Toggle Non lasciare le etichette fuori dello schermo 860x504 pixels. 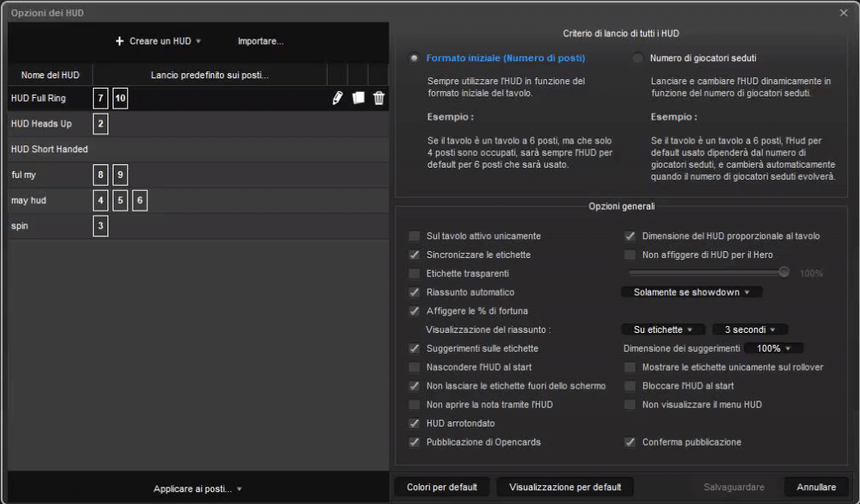click(415, 385)
